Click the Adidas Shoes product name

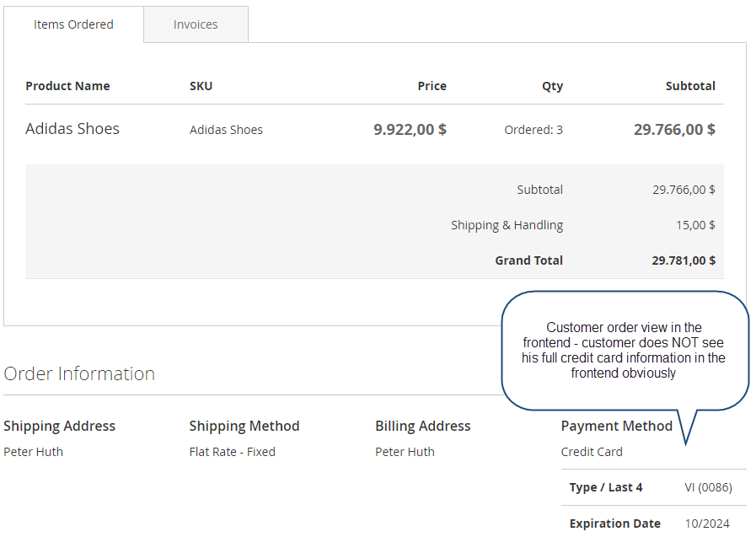[x=72, y=129]
